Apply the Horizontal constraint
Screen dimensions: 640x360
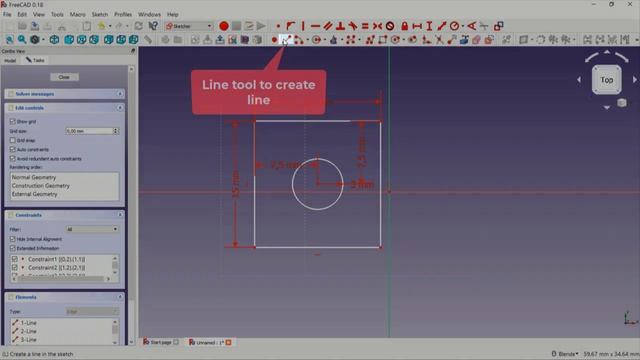315,26
